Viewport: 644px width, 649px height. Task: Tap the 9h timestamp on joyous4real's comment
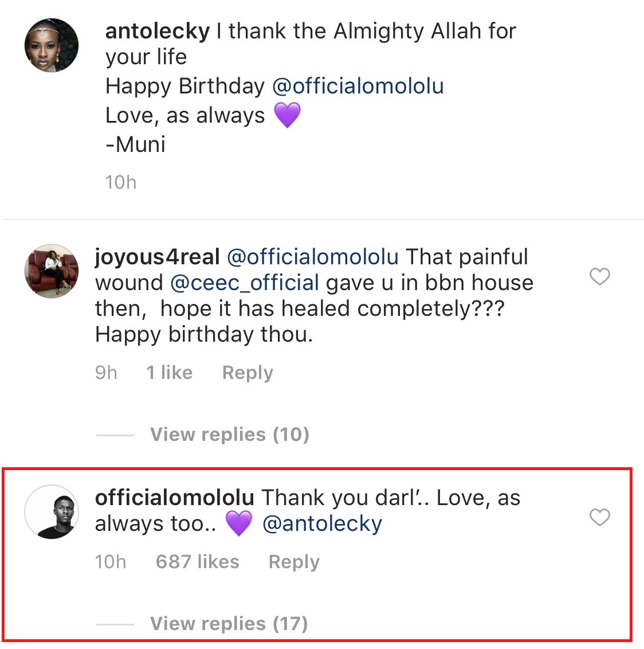point(106,373)
